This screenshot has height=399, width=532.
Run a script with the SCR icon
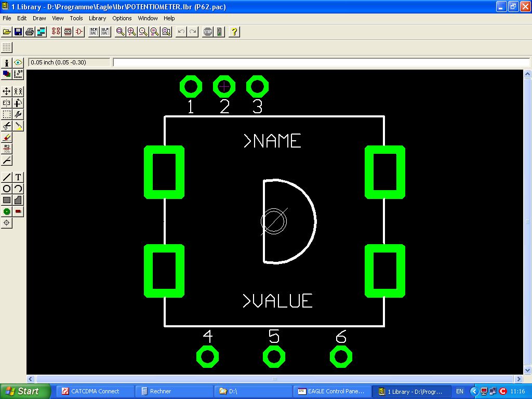94,32
